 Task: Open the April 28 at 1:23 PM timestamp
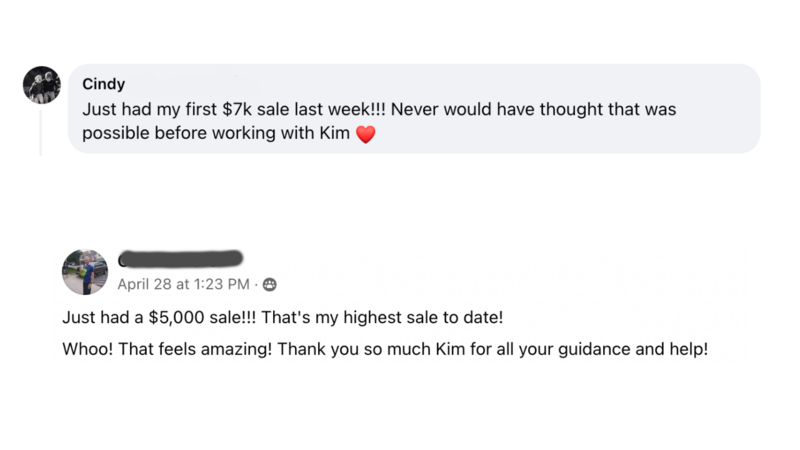tap(183, 284)
